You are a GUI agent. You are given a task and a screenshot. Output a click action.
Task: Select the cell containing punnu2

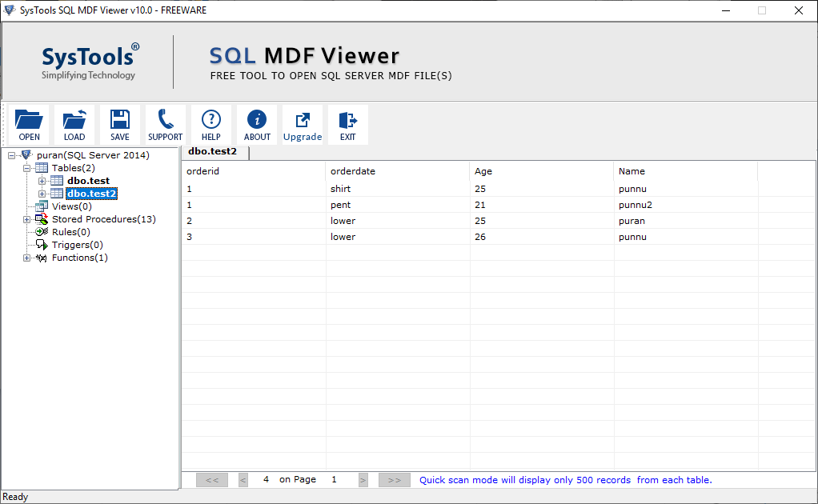click(x=685, y=205)
